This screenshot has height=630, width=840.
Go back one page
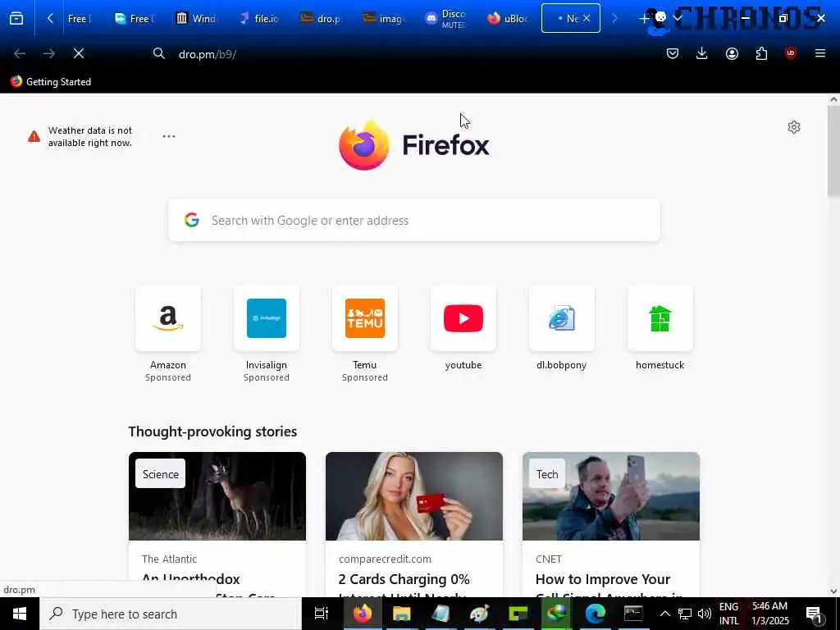pyautogui.click(x=20, y=53)
